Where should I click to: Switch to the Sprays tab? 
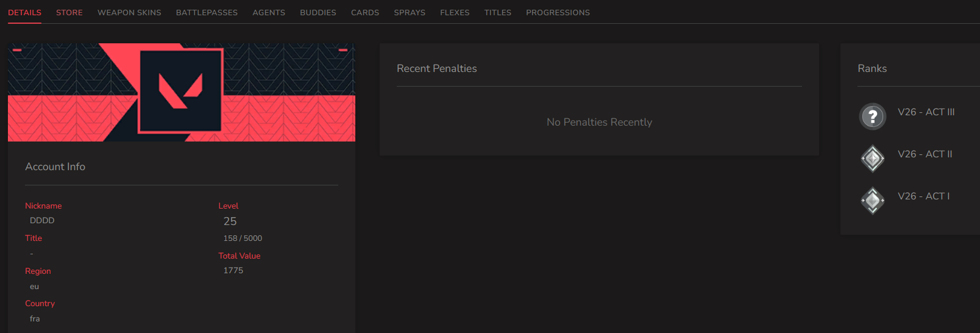pos(410,12)
